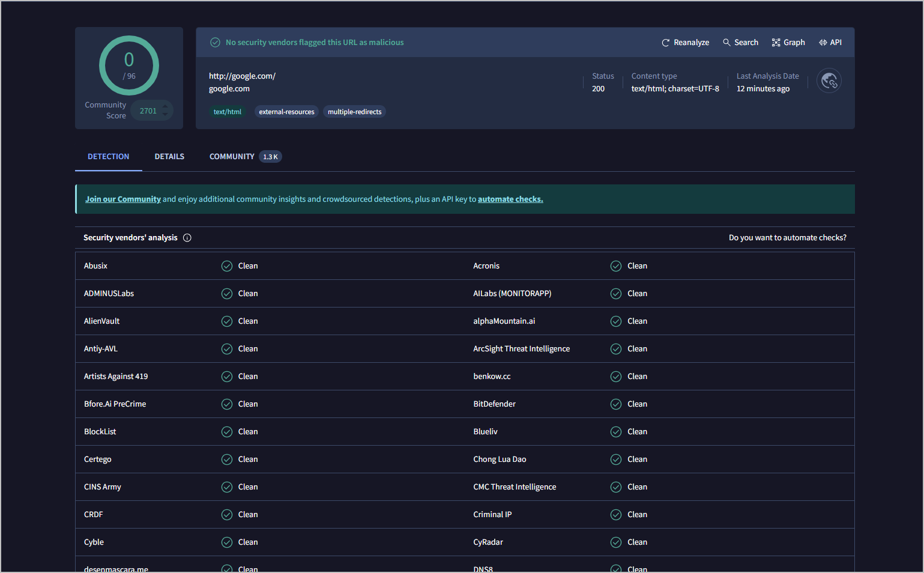Click the Clean check icon for AlienVault
The height and width of the screenshot is (573, 924).
[x=227, y=321]
